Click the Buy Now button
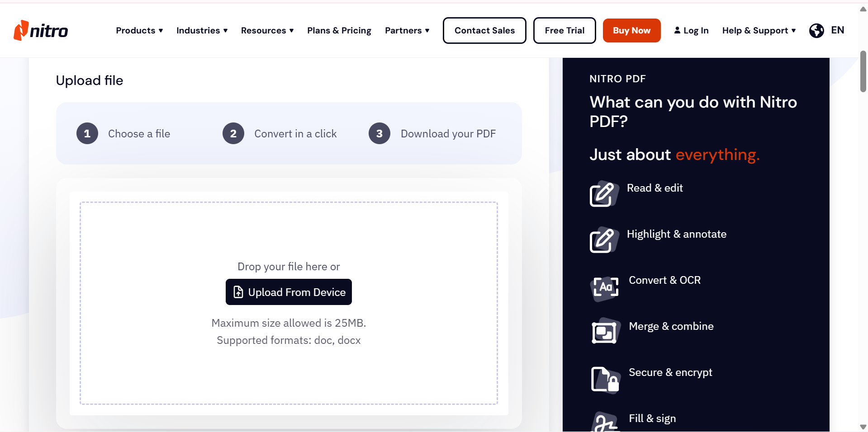Viewport: 868px width, 432px height. coord(631,30)
